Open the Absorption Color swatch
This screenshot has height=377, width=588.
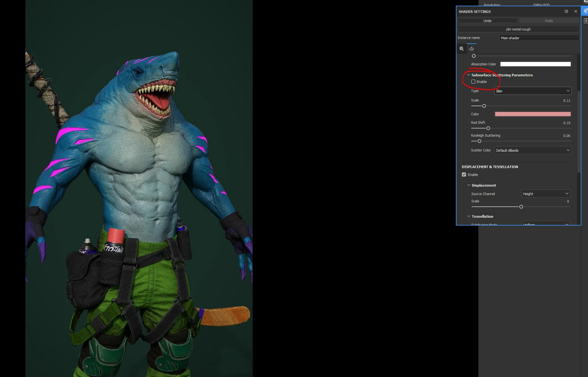(535, 64)
